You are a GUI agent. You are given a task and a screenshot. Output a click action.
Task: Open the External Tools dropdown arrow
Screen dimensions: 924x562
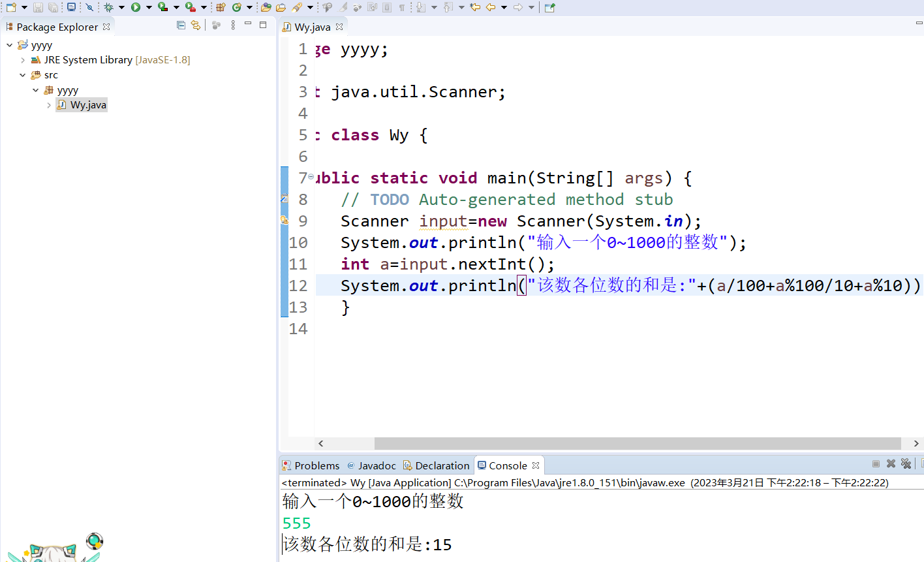click(204, 7)
